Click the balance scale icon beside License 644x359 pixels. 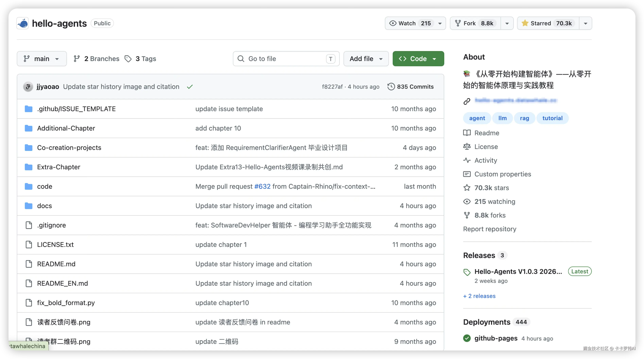coord(467,147)
